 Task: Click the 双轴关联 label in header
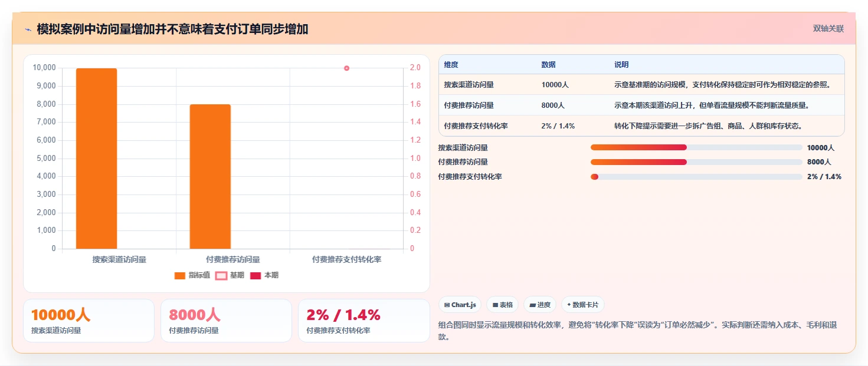[828, 28]
